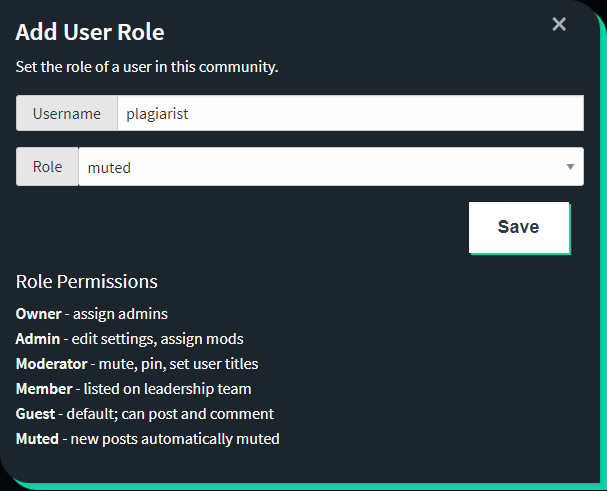This screenshot has height=491, width=607.
Task: Click the Role field label
Action: [47, 167]
